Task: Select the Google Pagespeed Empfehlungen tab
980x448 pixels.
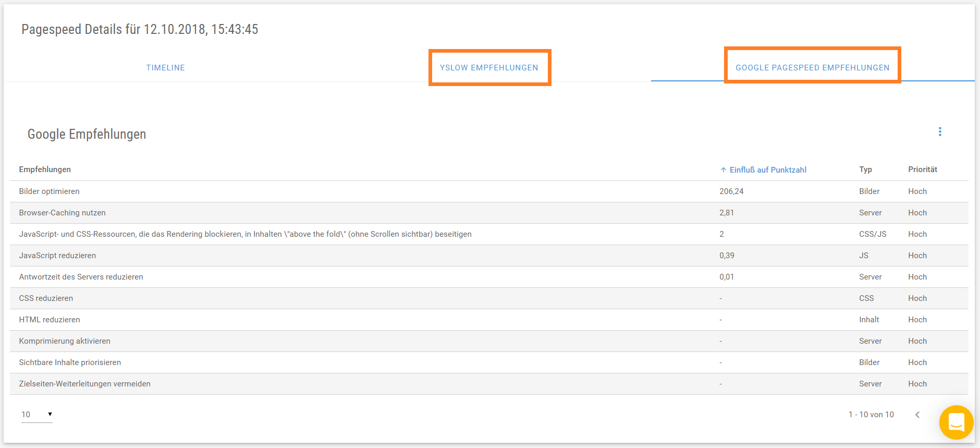Action: pyautogui.click(x=812, y=68)
